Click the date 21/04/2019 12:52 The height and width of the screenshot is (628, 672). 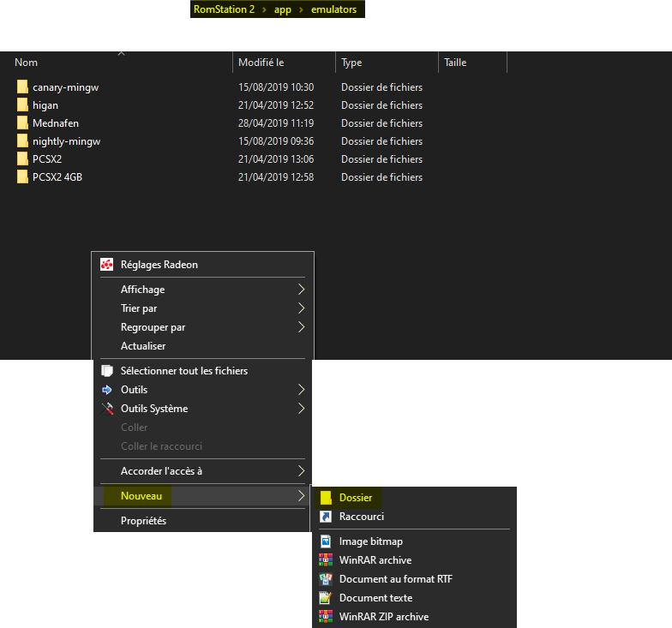tap(276, 105)
